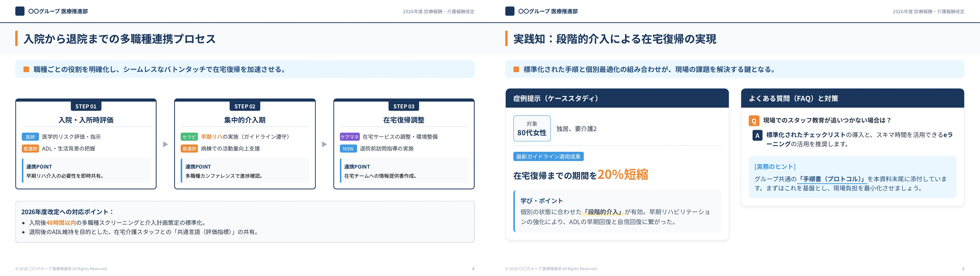Click the title 実践知：段階的介入による在宅復帰の実現
980x276 pixels.
point(615,39)
